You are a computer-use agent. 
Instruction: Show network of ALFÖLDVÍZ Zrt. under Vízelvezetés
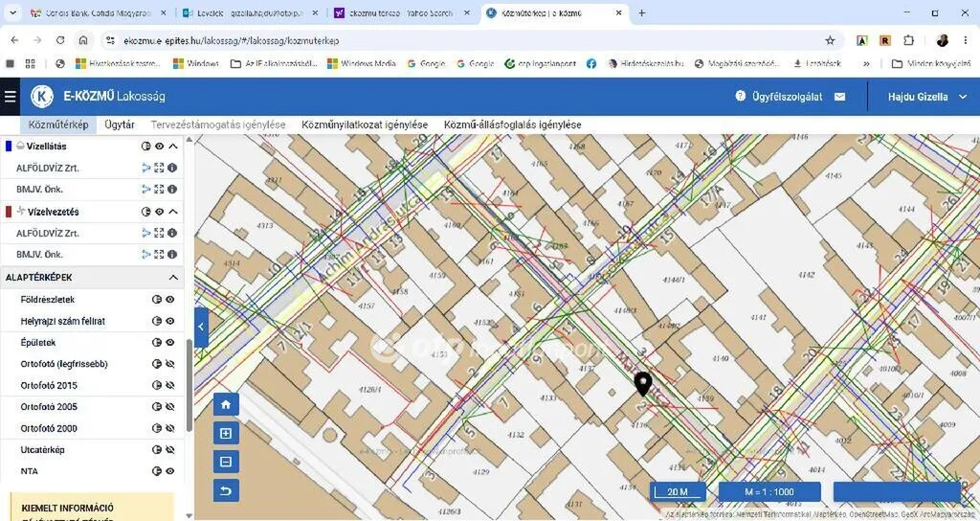pyautogui.click(x=146, y=233)
